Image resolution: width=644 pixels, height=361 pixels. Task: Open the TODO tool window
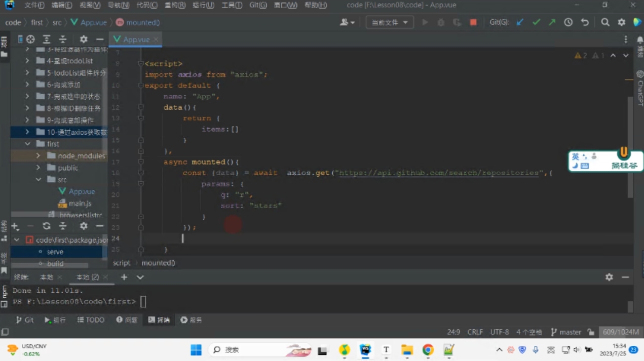pos(91,319)
